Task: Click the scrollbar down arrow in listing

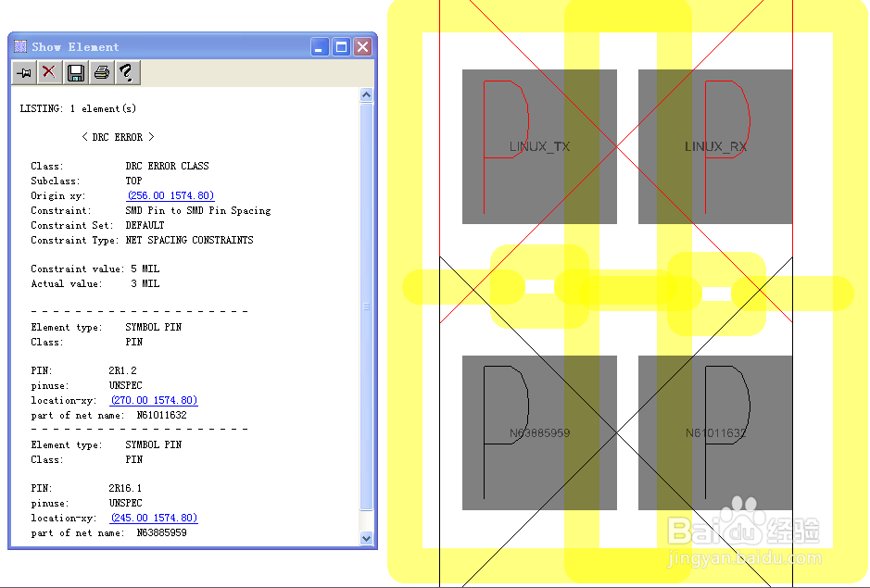Action: click(366, 537)
